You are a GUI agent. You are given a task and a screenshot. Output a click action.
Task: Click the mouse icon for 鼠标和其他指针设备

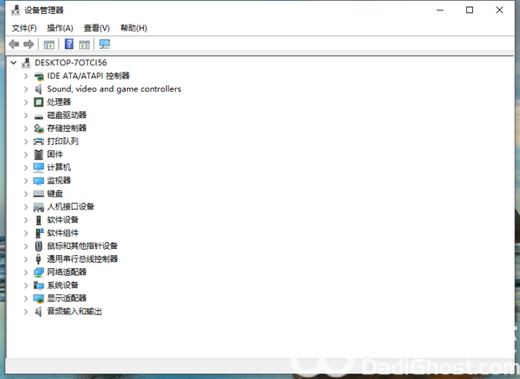39,246
